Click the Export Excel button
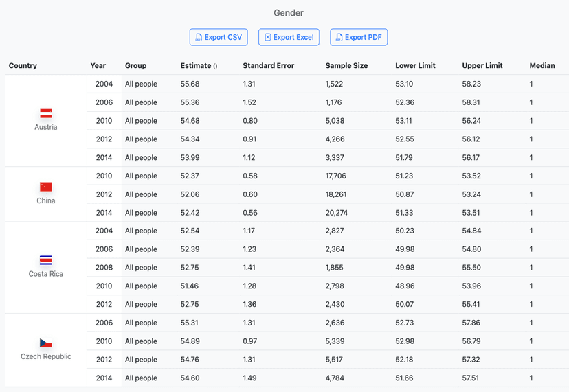 (289, 37)
